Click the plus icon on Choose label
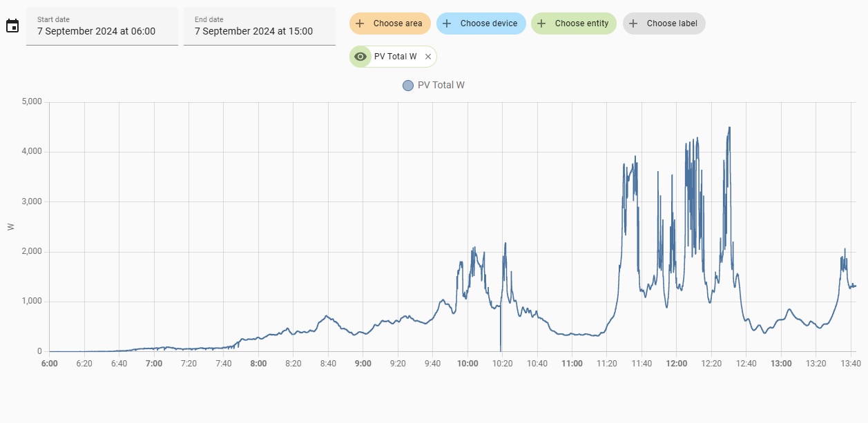This screenshot has height=423, width=868. 633,23
